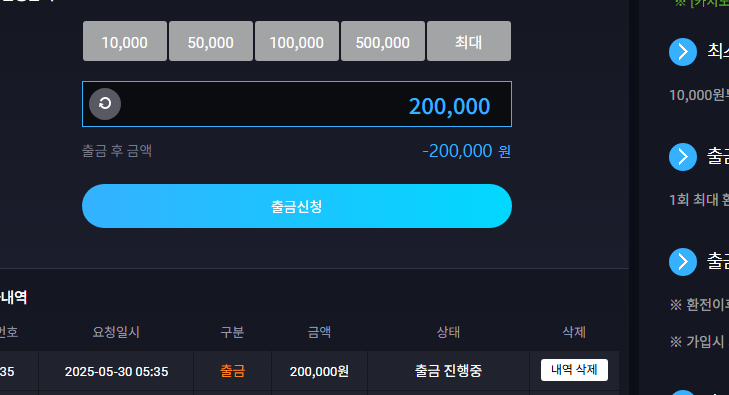
Task: Click the 2025-05-30 05:35 request date cell
Action: pos(116,371)
